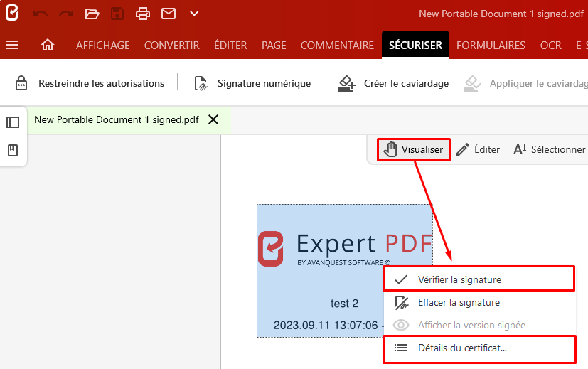
Task: Go to the Home screen icon
Action: (x=48, y=45)
